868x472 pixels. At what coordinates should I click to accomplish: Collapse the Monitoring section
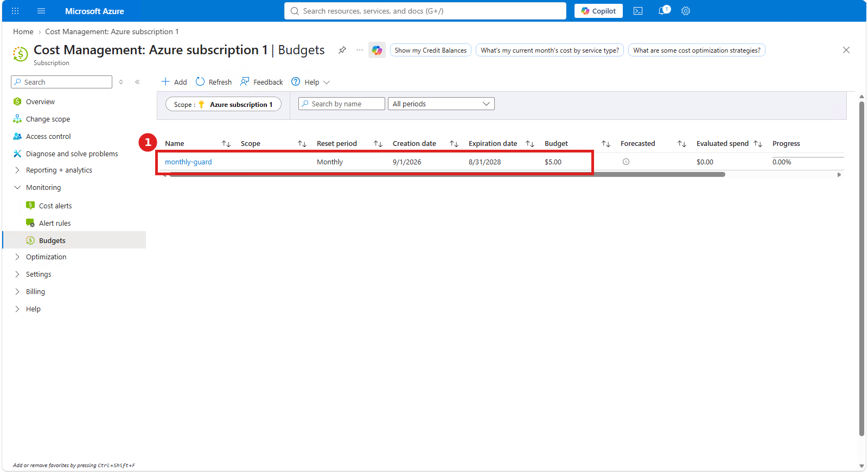(17, 188)
